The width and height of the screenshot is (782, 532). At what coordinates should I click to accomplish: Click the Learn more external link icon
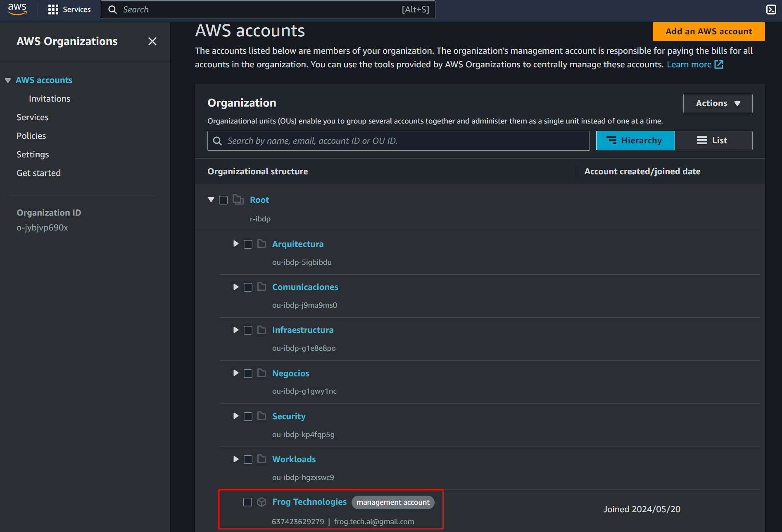(x=719, y=64)
